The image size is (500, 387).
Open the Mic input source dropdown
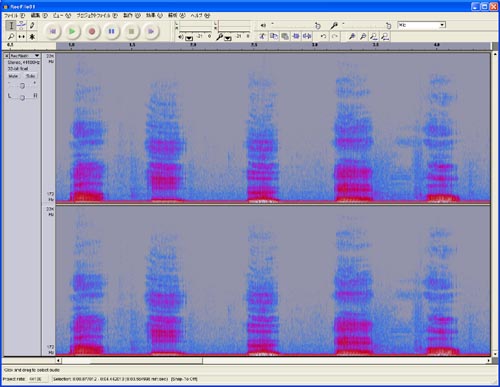click(x=421, y=25)
